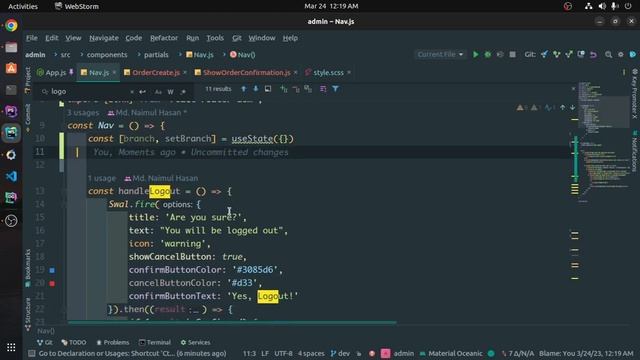Open Search Everywhere magnifier in toolbar
The height and width of the screenshot is (360, 640).
(608, 54)
